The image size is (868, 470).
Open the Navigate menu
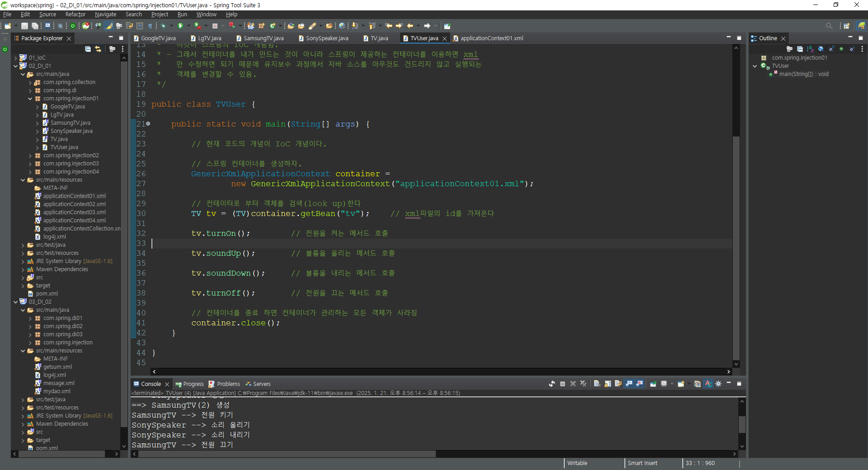click(105, 14)
